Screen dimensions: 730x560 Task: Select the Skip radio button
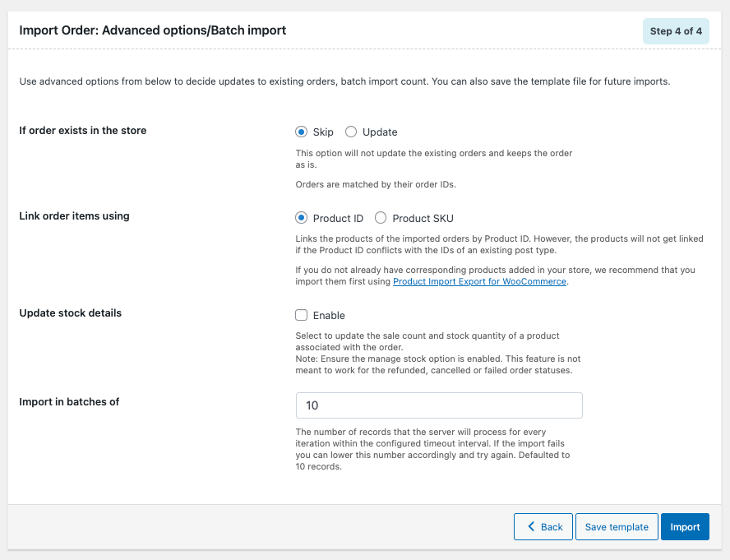click(x=302, y=132)
